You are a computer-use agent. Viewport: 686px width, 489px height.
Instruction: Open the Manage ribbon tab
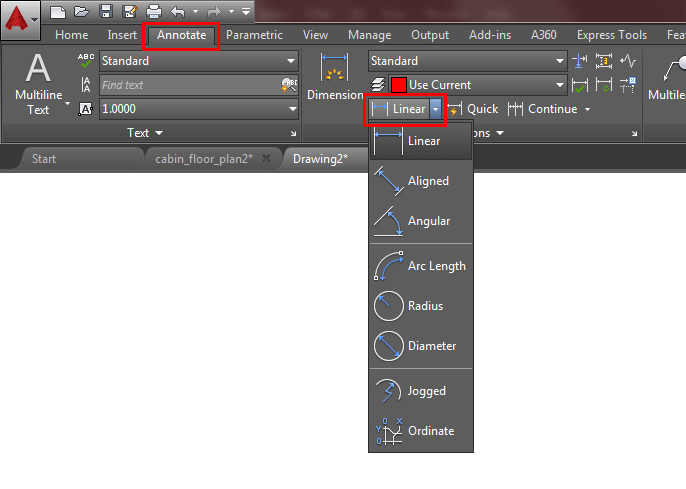(x=370, y=35)
